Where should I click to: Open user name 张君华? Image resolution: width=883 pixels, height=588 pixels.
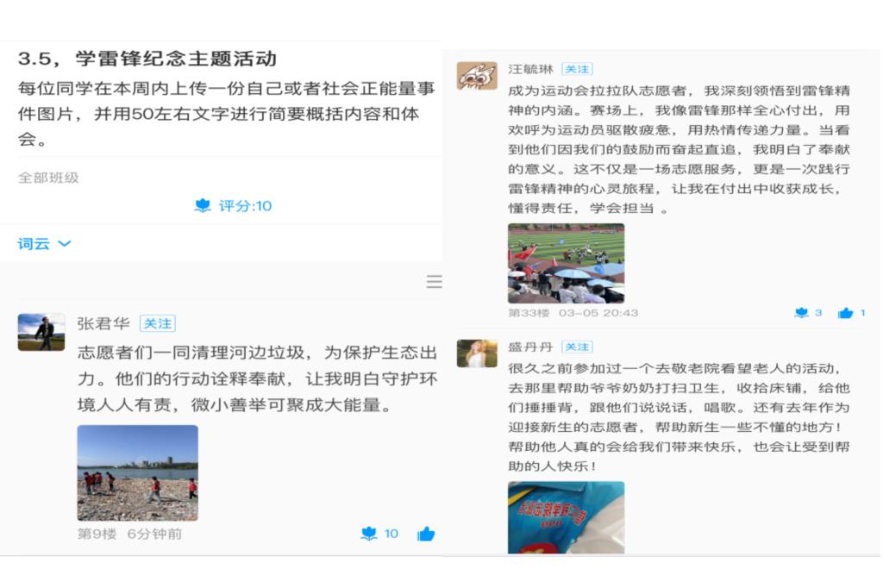[103, 324]
